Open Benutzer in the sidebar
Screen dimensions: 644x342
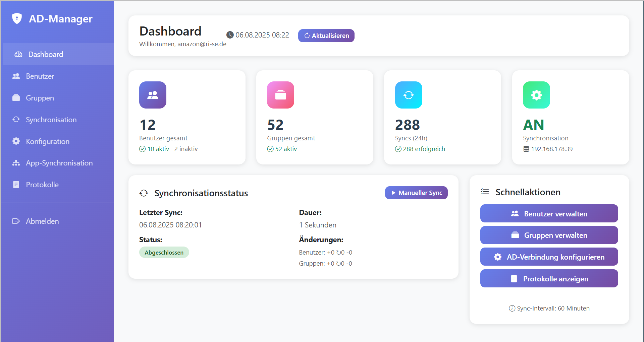click(x=40, y=76)
